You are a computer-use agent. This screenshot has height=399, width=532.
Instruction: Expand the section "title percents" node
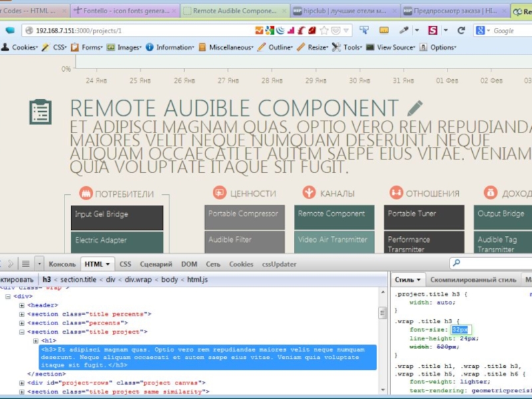tap(22, 314)
